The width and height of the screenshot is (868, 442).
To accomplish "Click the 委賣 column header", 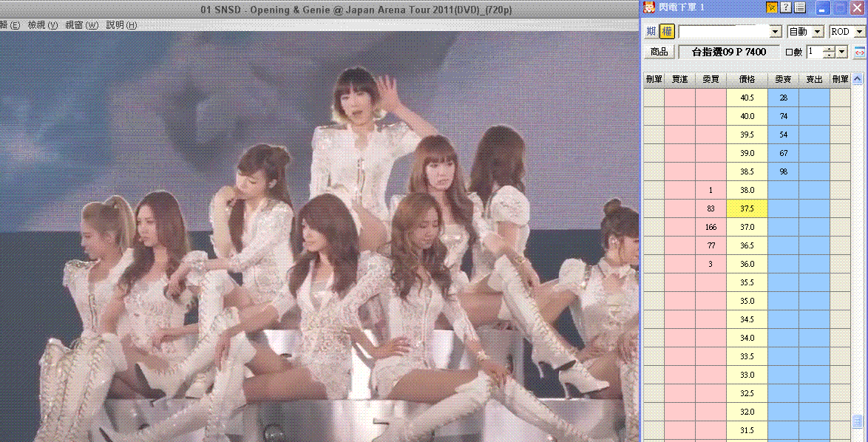I will [783, 79].
